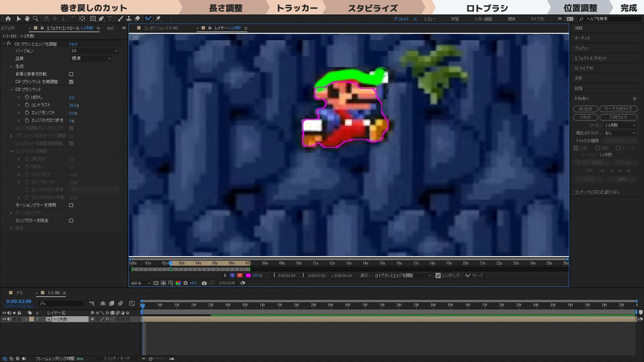Open the ソース 1-2失敗 dropdown

[x=619, y=125]
